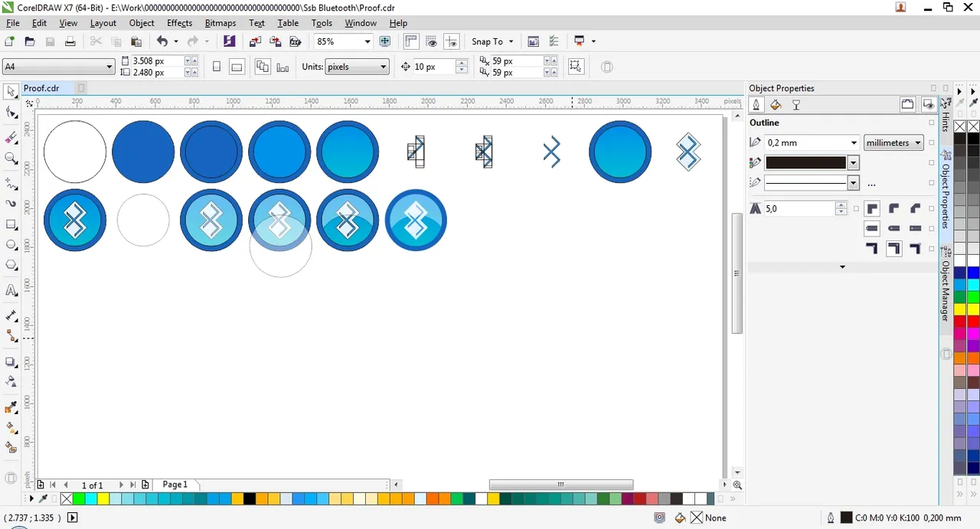
Task: Toggle Show Grid button
Action: (x=432, y=41)
